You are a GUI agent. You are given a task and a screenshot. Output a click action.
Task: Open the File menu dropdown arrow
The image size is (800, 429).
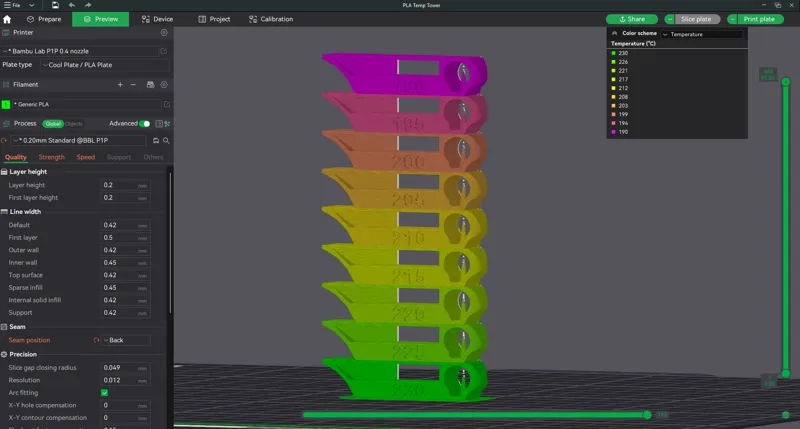coord(32,5)
